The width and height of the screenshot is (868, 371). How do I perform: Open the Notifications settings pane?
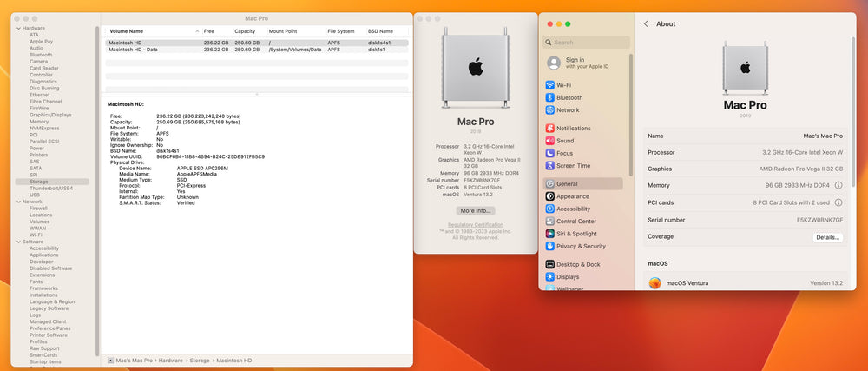[x=573, y=129]
